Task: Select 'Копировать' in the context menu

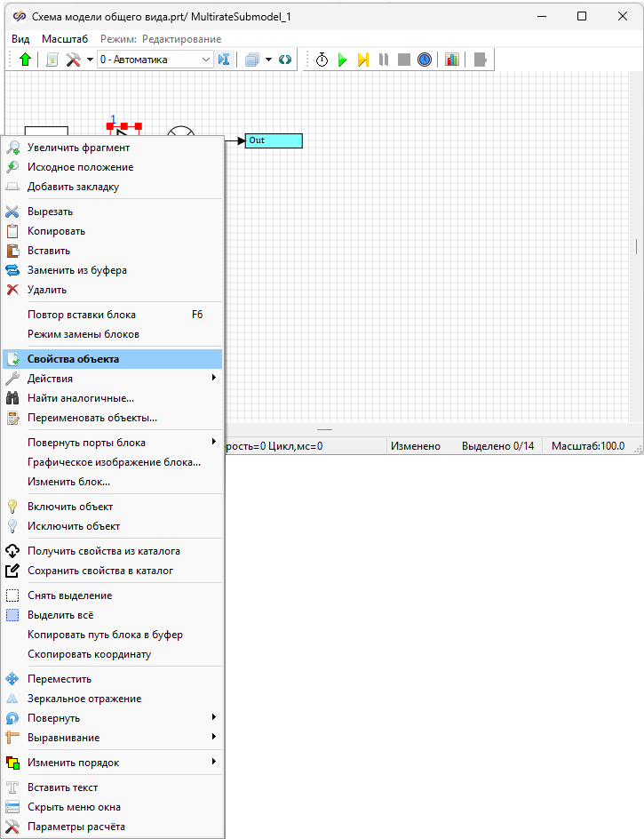Action: tap(57, 231)
